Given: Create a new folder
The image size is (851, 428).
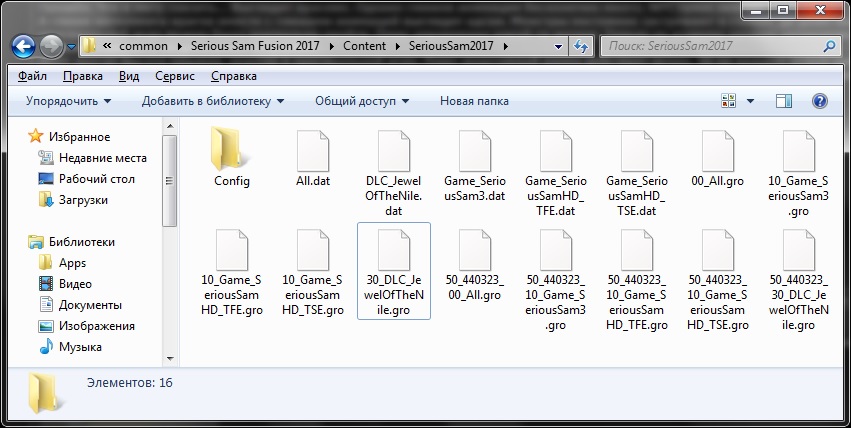Looking at the screenshot, I should pyautogui.click(x=474, y=101).
